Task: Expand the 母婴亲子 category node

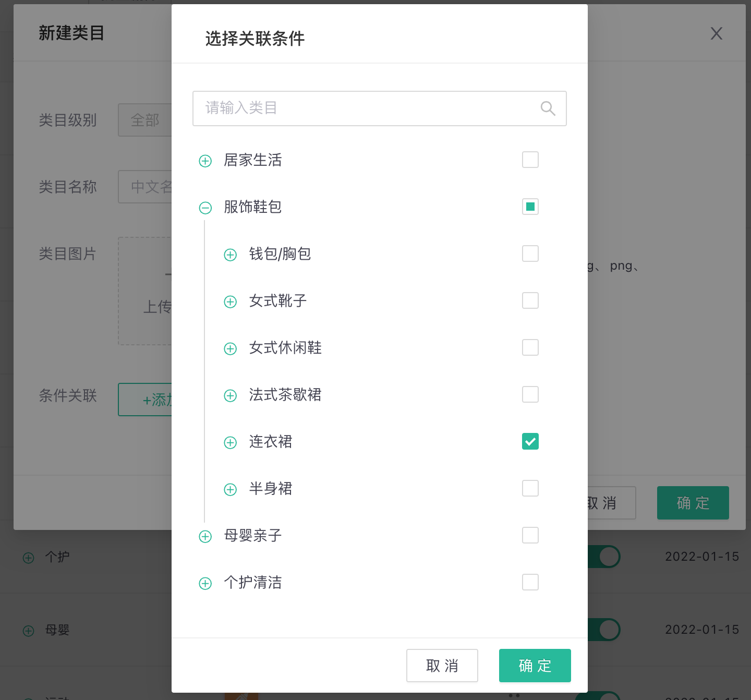Action: pyautogui.click(x=205, y=536)
